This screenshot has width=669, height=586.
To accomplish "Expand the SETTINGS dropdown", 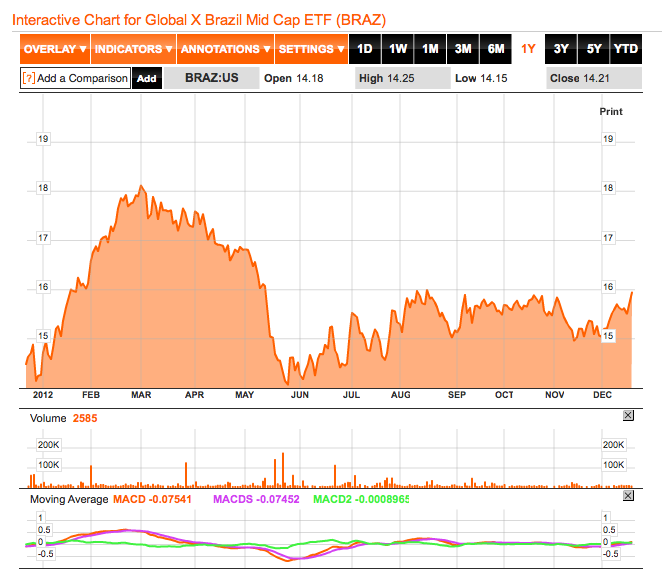I will (x=311, y=49).
